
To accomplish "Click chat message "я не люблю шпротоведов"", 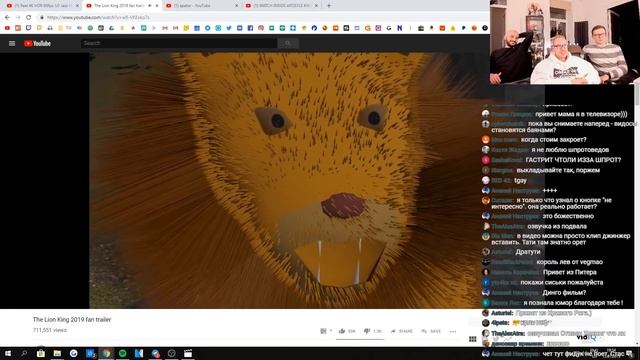I will point(570,150).
